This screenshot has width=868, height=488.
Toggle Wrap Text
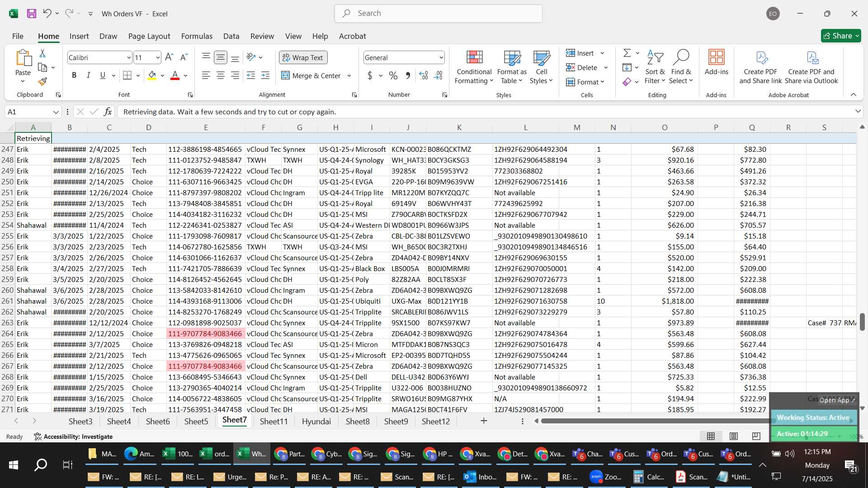coord(303,57)
